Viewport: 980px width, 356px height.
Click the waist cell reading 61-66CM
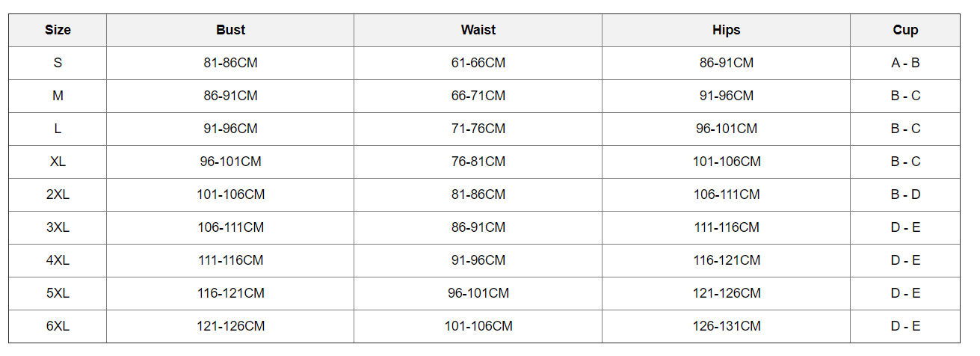tap(478, 63)
